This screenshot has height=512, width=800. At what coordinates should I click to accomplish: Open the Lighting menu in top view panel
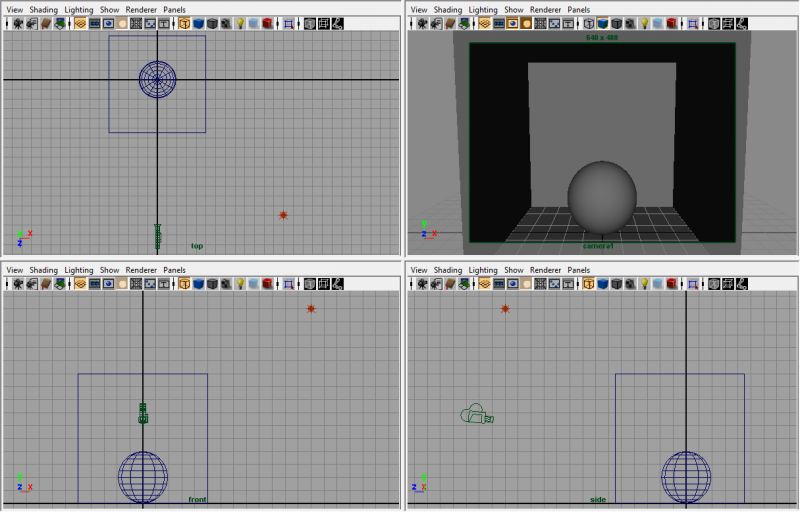pyautogui.click(x=79, y=9)
